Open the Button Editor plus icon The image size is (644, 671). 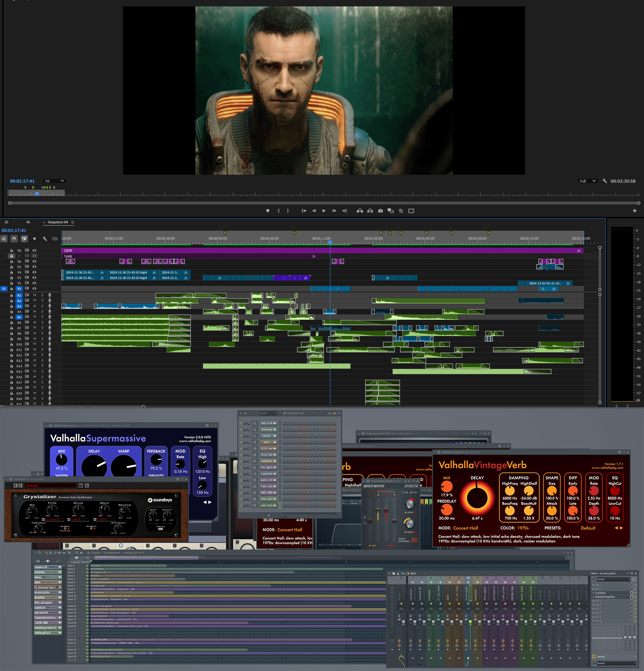[634, 211]
